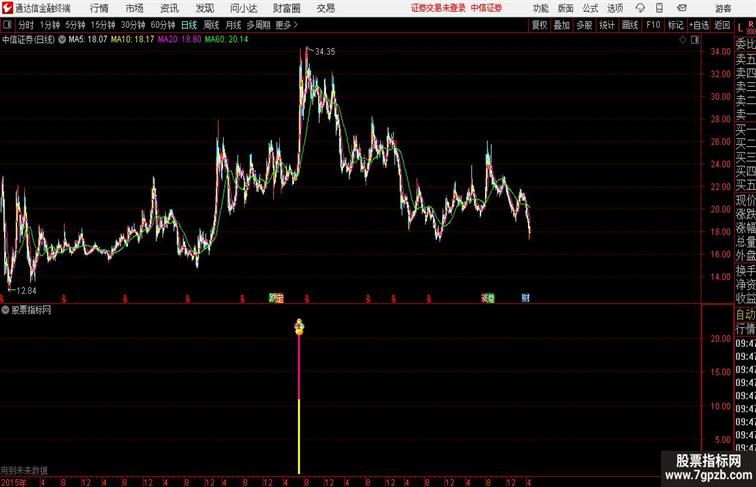Open the 发现 menu
The image size is (756, 487).
204,8
